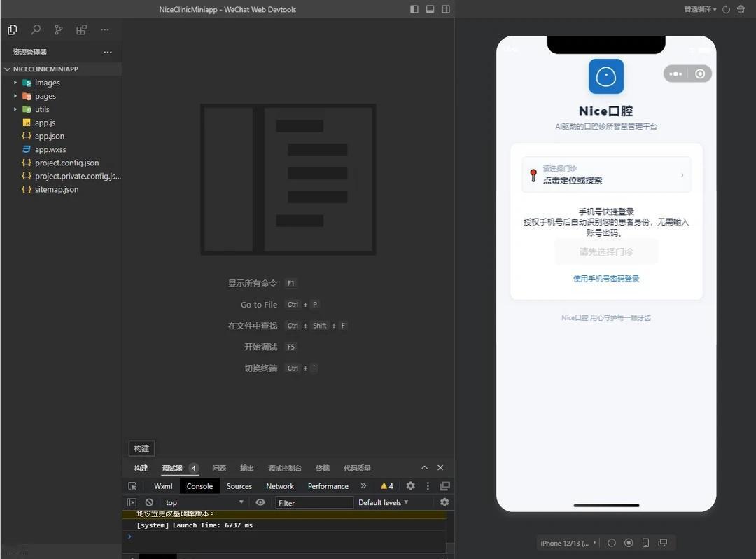Screen dimensions: 756x559
Task: Maximize the bottom panel with chevron up
Action: tap(424, 467)
